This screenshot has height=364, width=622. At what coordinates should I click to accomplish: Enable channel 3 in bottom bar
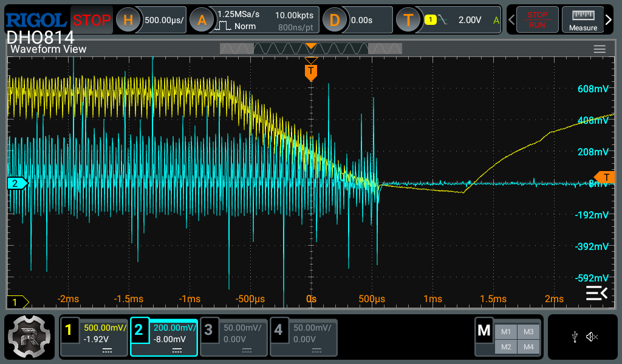click(x=234, y=337)
